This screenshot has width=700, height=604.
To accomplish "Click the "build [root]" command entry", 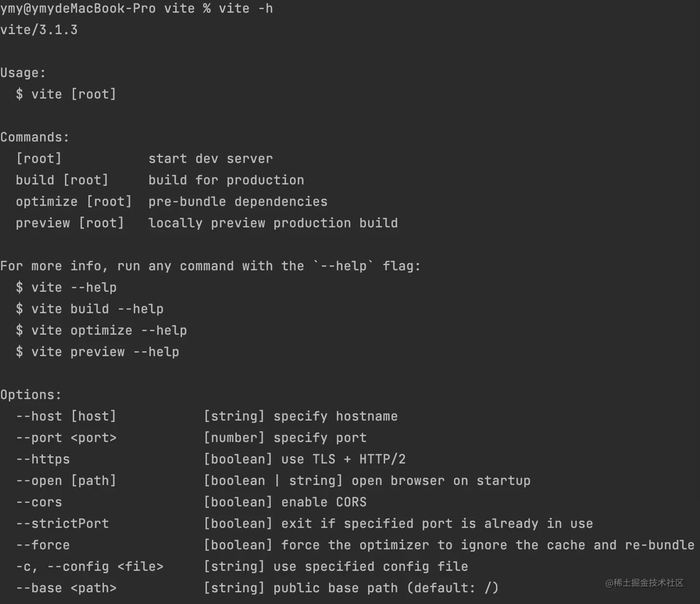I will tap(62, 181).
